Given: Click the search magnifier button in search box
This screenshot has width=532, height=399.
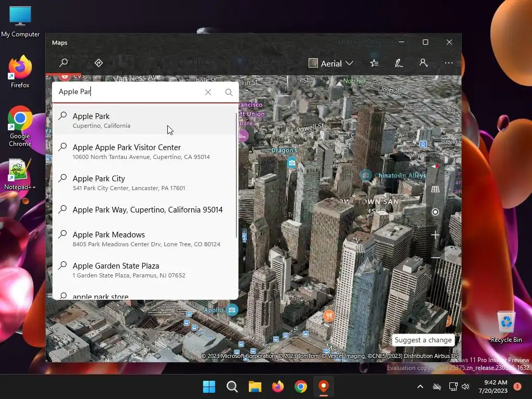Looking at the screenshot, I should tap(229, 92).
